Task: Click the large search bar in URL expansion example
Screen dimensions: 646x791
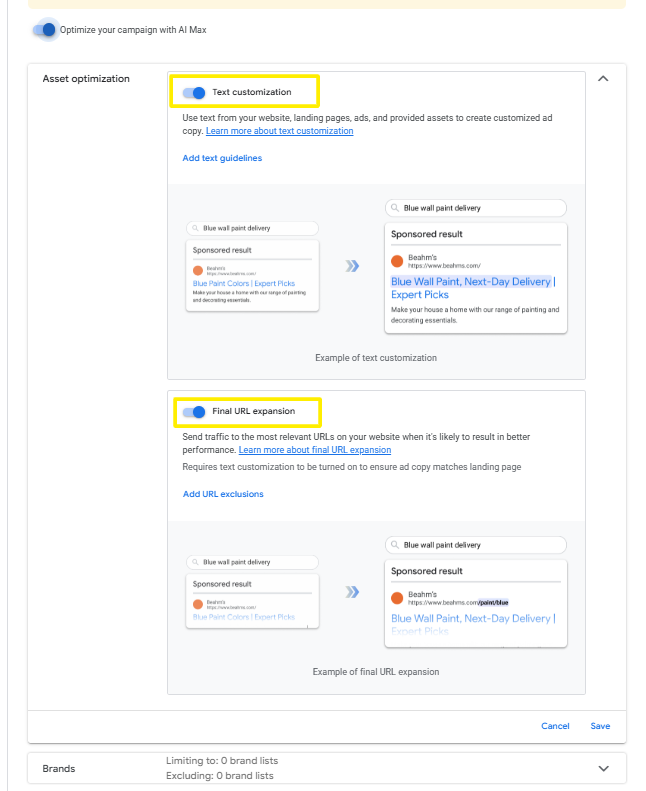Action: tap(476, 545)
